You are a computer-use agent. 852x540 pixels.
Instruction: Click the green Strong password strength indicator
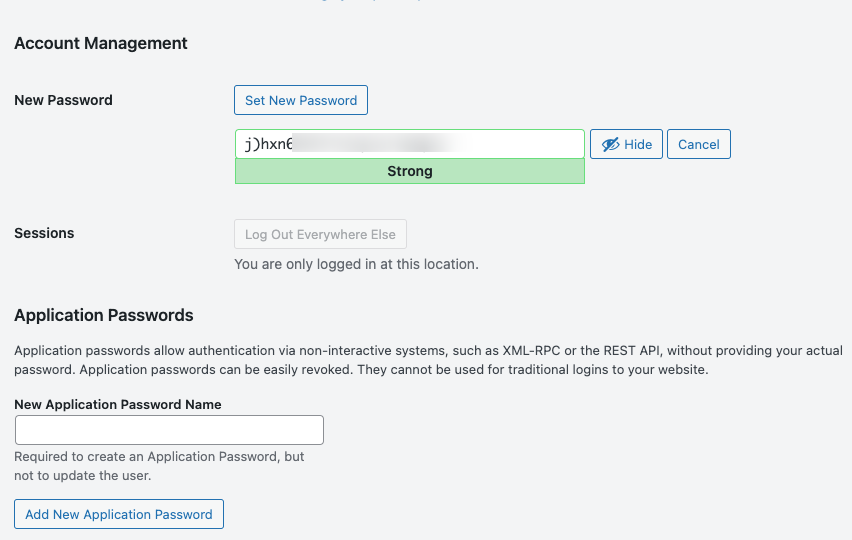pos(409,171)
